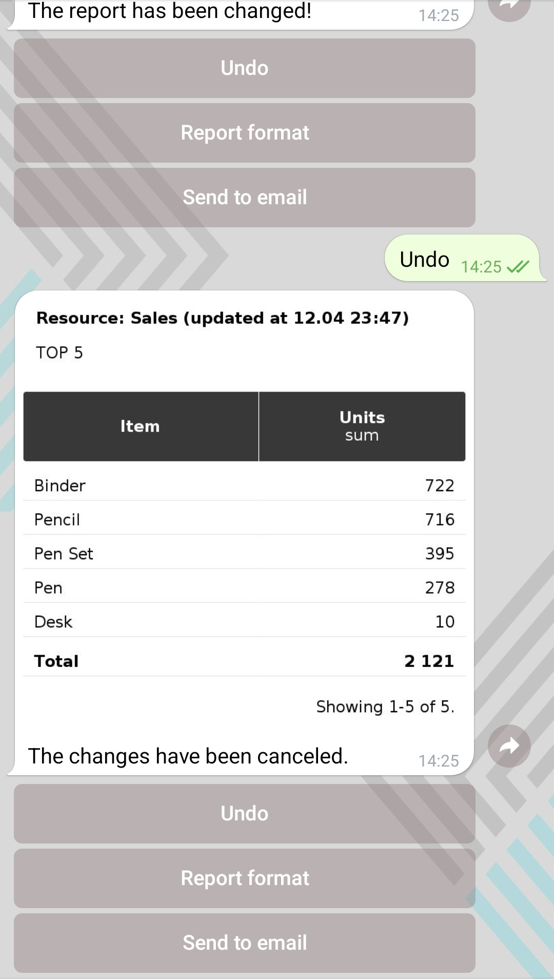Screen dimensions: 554x980
Task: Tap the double-check read receipt on Undo message
Action: (x=518, y=267)
